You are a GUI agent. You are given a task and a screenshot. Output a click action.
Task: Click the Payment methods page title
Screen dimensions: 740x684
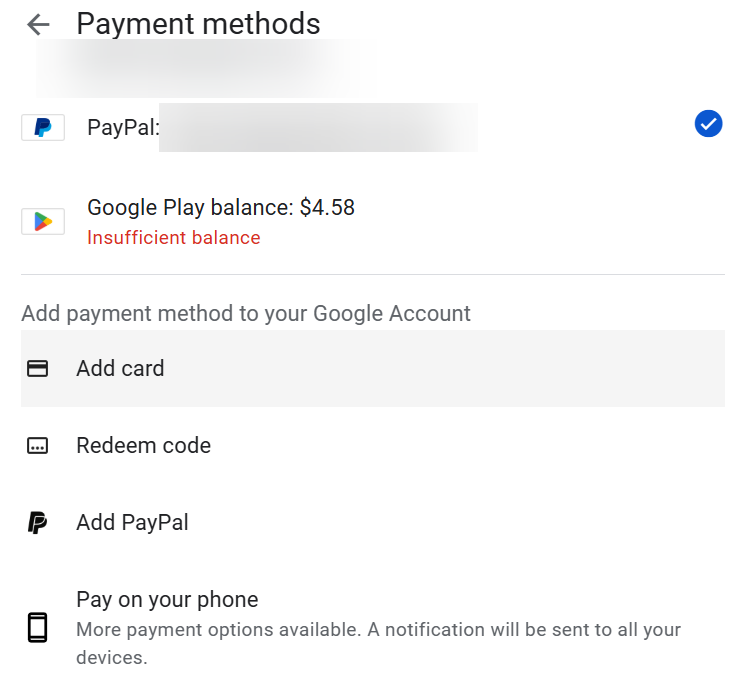tap(198, 24)
